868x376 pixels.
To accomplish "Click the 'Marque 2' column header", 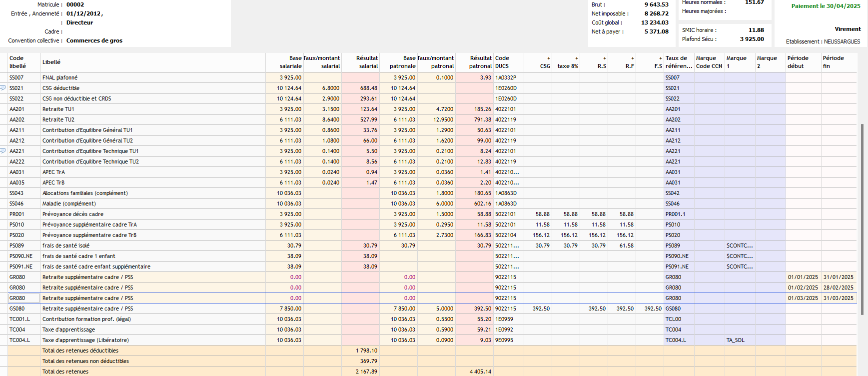I will point(771,62).
